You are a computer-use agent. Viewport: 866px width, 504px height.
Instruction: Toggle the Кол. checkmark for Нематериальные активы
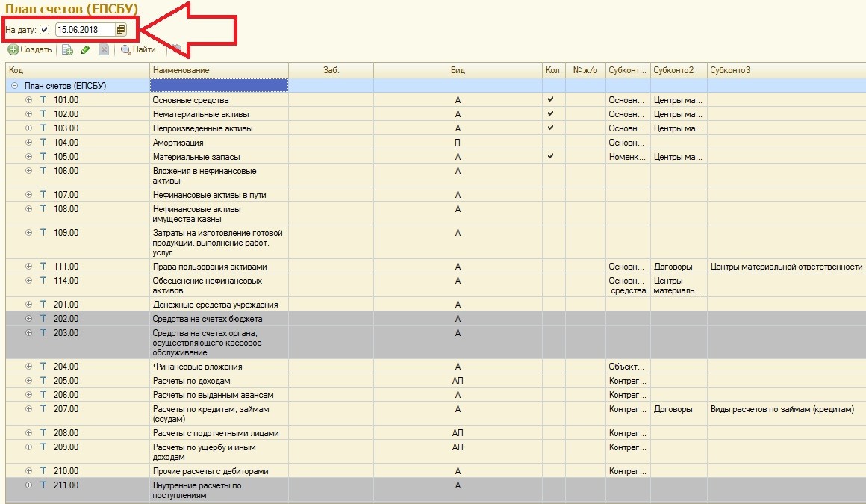coord(551,113)
